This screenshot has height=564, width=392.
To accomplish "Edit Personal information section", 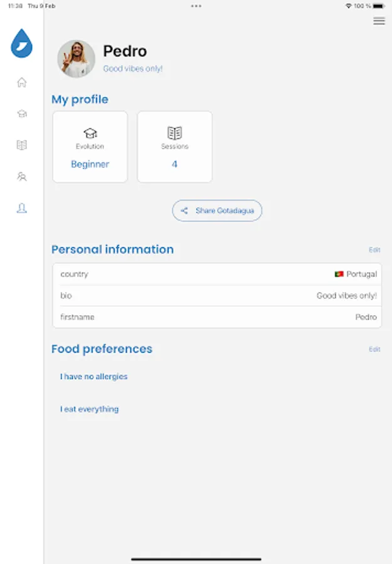I will 374,250.
